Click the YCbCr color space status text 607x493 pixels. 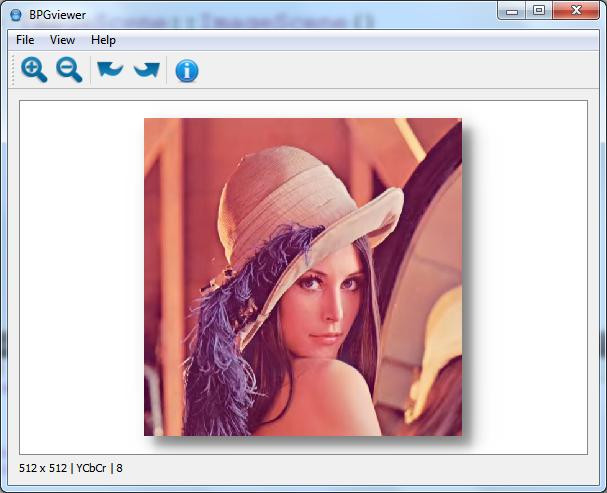click(x=91, y=468)
